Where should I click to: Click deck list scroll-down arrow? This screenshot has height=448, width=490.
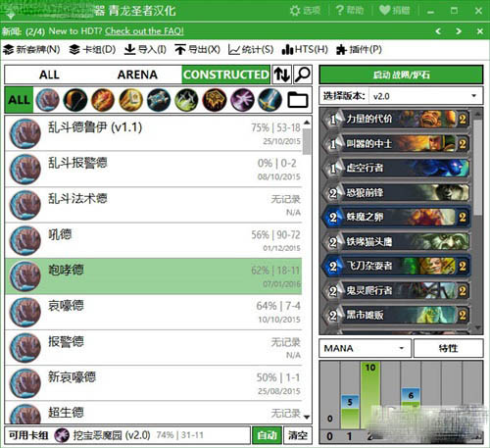(307, 417)
